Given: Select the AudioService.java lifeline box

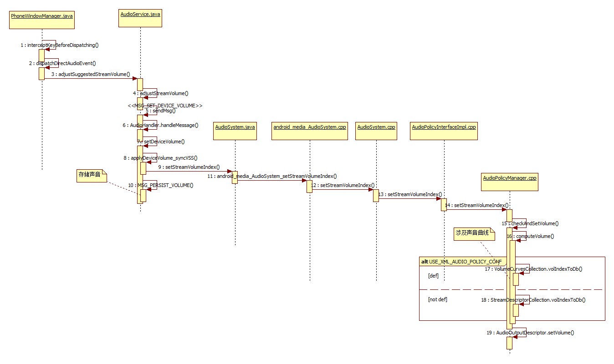Looking at the screenshot, I should point(140,19).
